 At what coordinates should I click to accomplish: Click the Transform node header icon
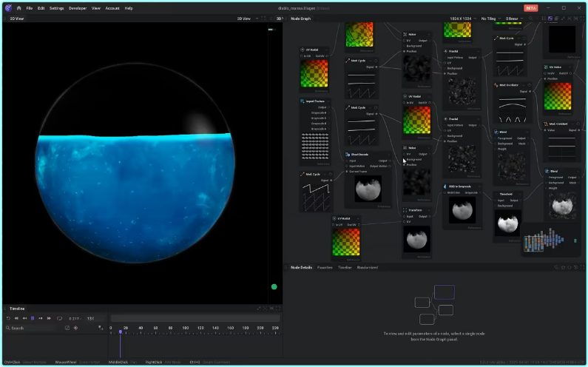405,210
